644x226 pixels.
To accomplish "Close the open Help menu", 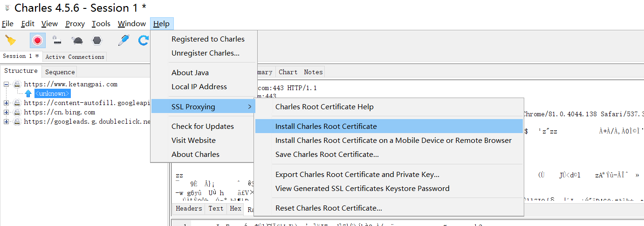I will pyautogui.click(x=162, y=23).
